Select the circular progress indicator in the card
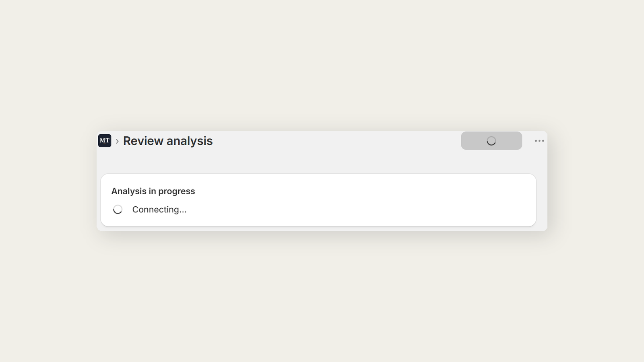The height and width of the screenshot is (362, 644). pos(118,210)
